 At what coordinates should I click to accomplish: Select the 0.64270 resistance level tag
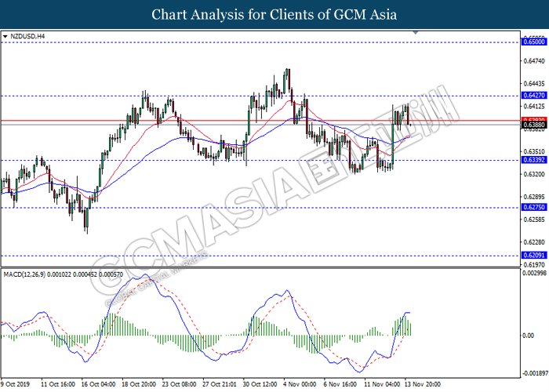pos(533,96)
